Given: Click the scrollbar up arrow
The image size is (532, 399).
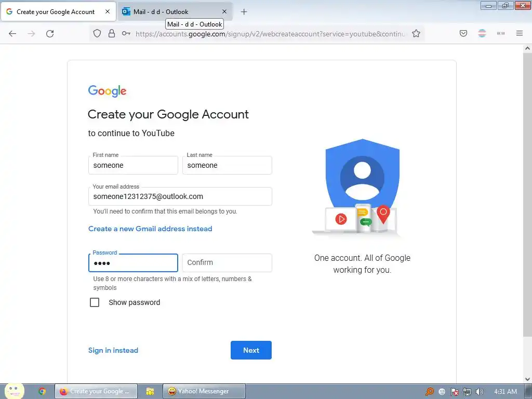Looking at the screenshot, I should click(527, 48).
